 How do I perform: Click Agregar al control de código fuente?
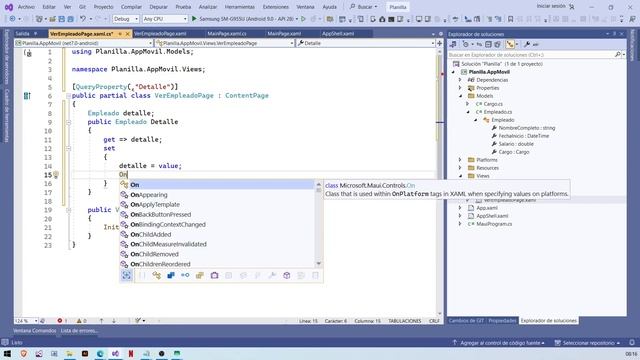(499, 343)
